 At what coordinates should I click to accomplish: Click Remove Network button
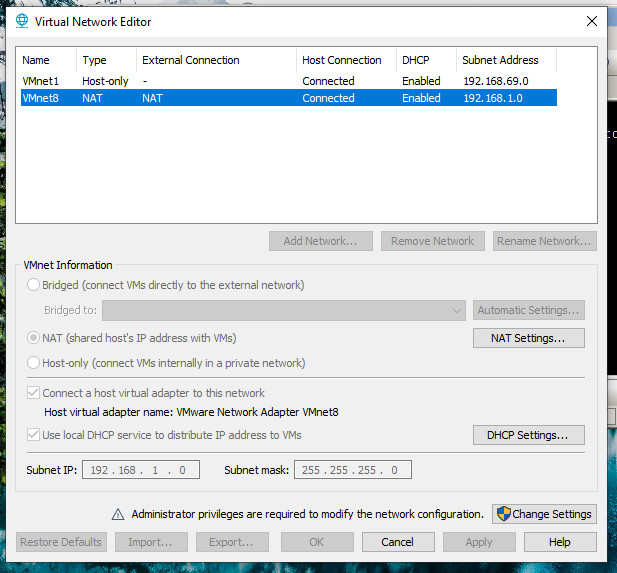432,241
